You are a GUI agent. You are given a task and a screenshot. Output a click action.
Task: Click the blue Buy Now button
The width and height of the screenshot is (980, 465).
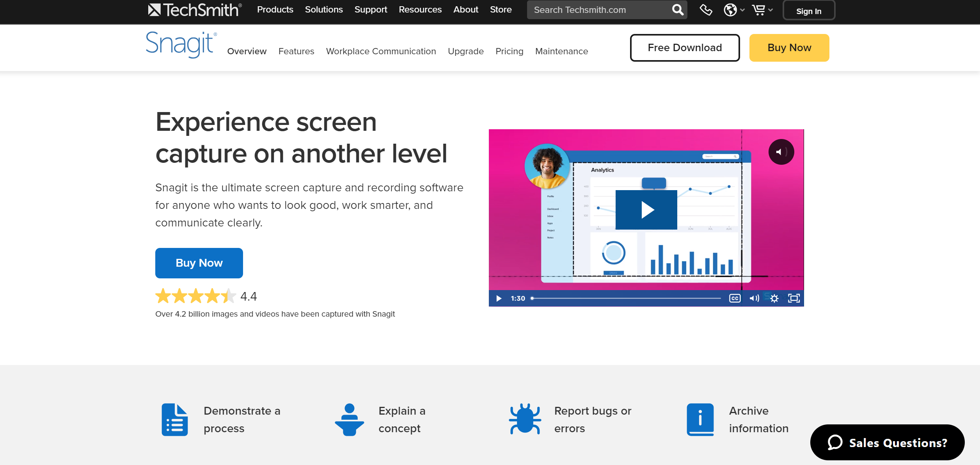pos(199,263)
